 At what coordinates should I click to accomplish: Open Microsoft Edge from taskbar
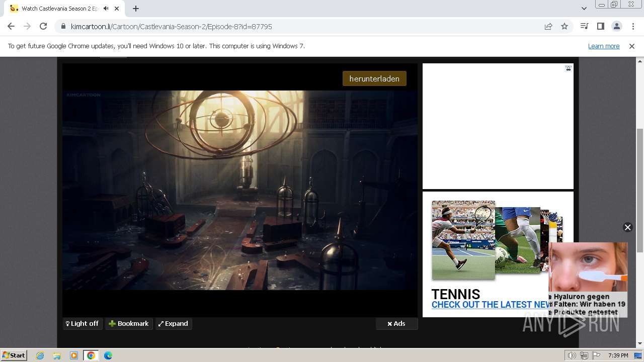click(x=108, y=355)
